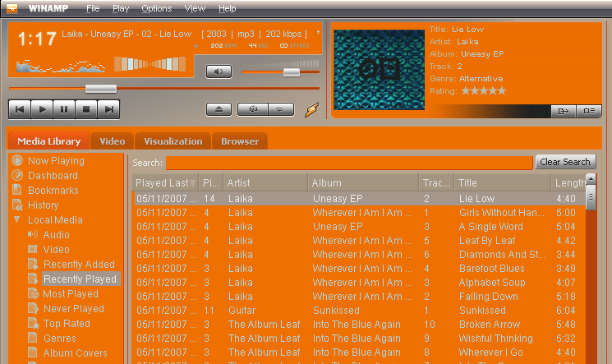Click the spectrum visualizer display
The height and width of the screenshot is (364, 612).
(61, 66)
